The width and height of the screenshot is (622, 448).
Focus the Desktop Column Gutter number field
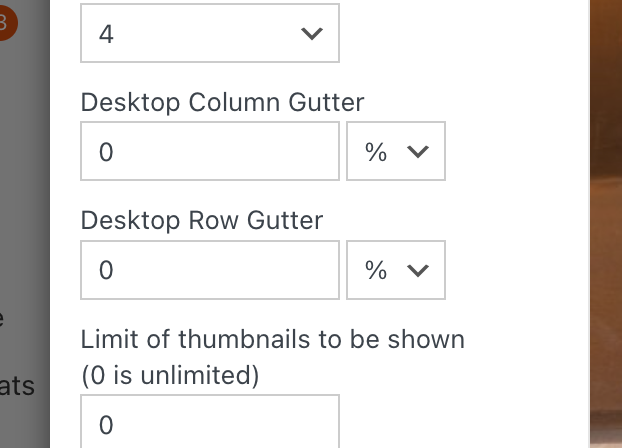209,152
